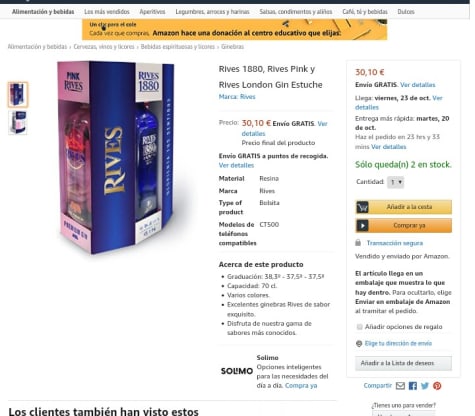Click the Marca: Rives brand link

[x=237, y=97]
